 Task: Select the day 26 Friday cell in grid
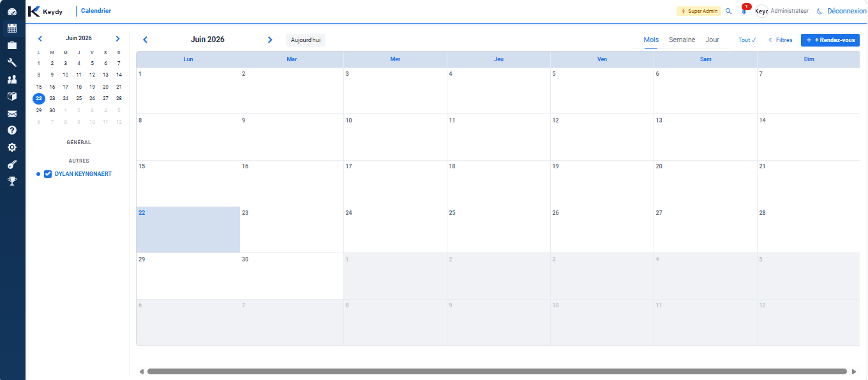(602, 230)
